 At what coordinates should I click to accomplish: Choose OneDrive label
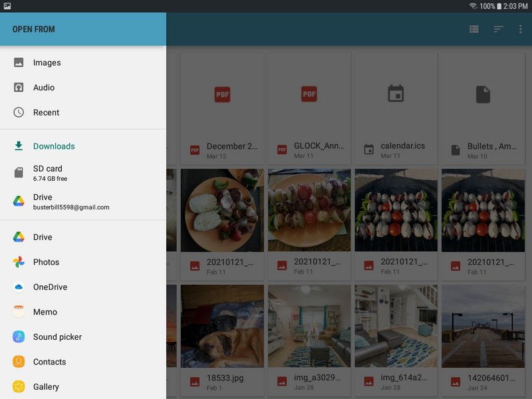pyautogui.click(x=51, y=287)
